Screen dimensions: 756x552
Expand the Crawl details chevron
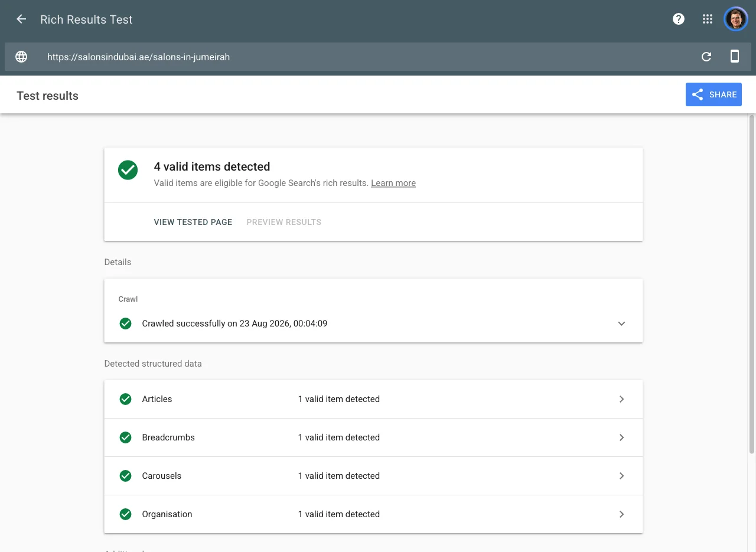pos(621,324)
